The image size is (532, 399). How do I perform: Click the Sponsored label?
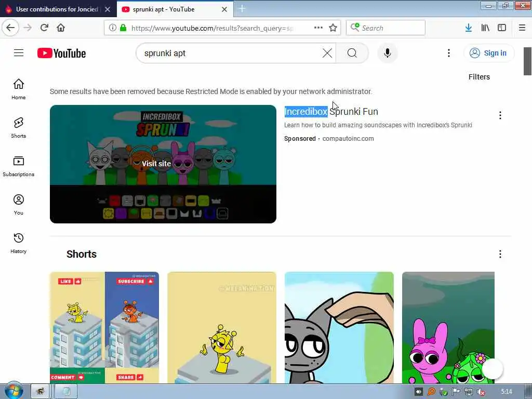click(x=300, y=138)
